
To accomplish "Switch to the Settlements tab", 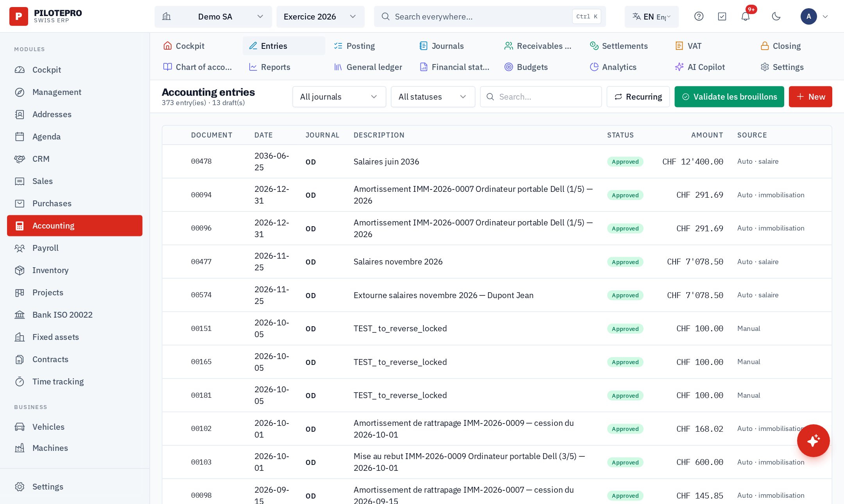I will click(x=625, y=46).
